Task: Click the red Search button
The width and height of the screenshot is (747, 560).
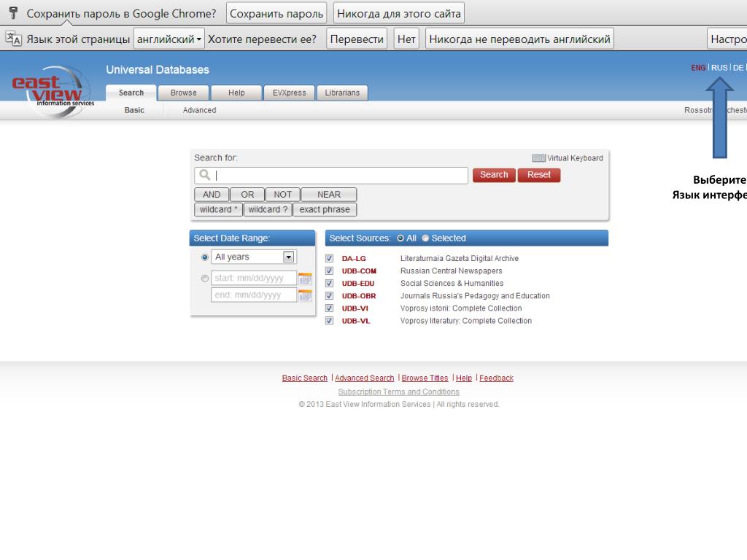Action: click(494, 175)
